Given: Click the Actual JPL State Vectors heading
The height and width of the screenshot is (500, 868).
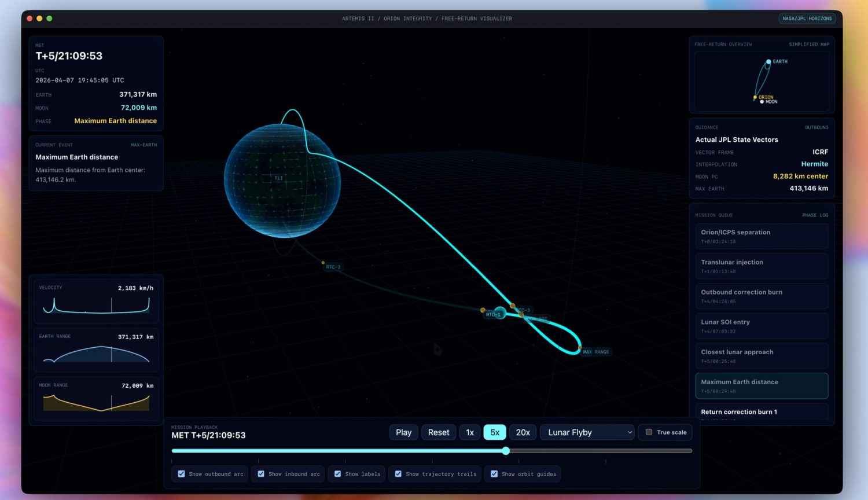Looking at the screenshot, I should click(737, 139).
